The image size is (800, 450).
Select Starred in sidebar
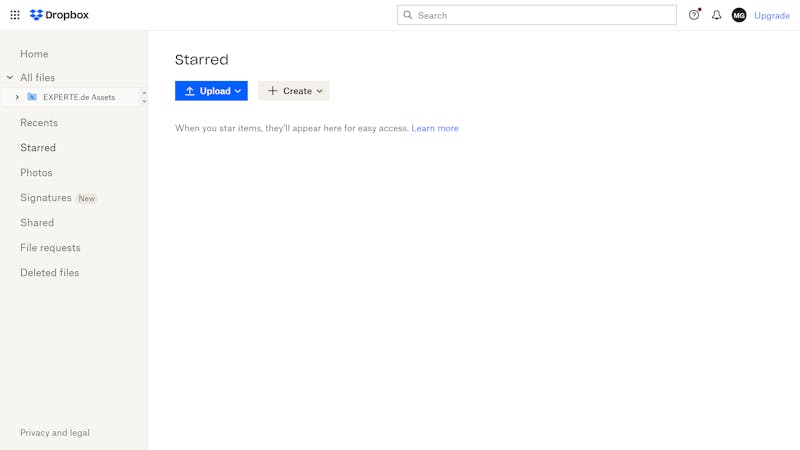click(x=38, y=147)
